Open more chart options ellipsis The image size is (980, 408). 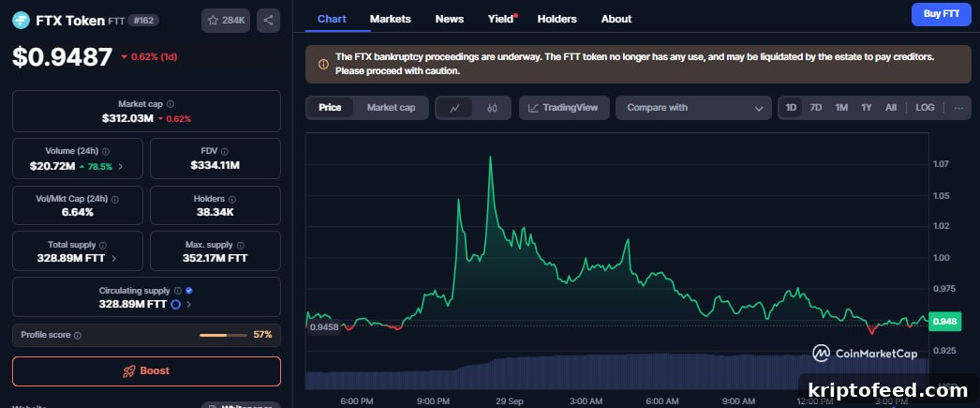958,108
